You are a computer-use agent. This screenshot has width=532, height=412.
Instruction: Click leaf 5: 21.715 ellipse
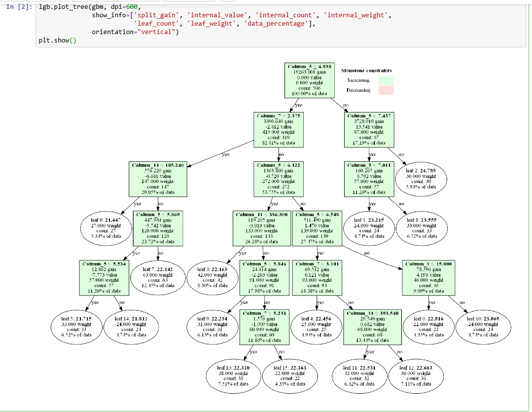click(76, 327)
